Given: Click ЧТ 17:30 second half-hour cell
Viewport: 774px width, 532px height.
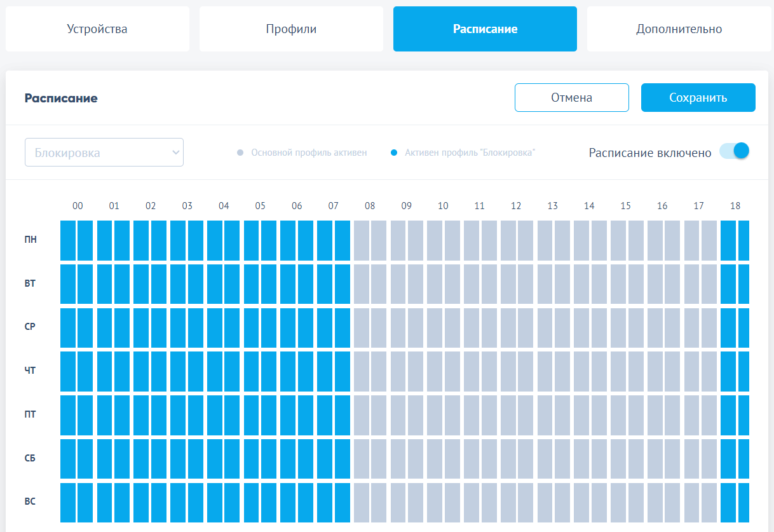Looking at the screenshot, I should coord(709,371).
